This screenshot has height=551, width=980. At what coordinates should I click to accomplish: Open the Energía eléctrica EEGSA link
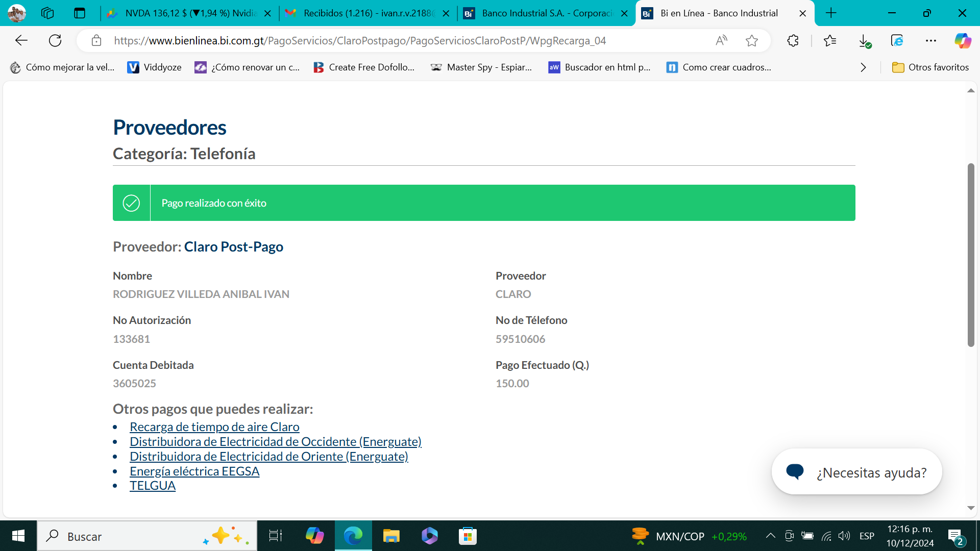point(194,471)
